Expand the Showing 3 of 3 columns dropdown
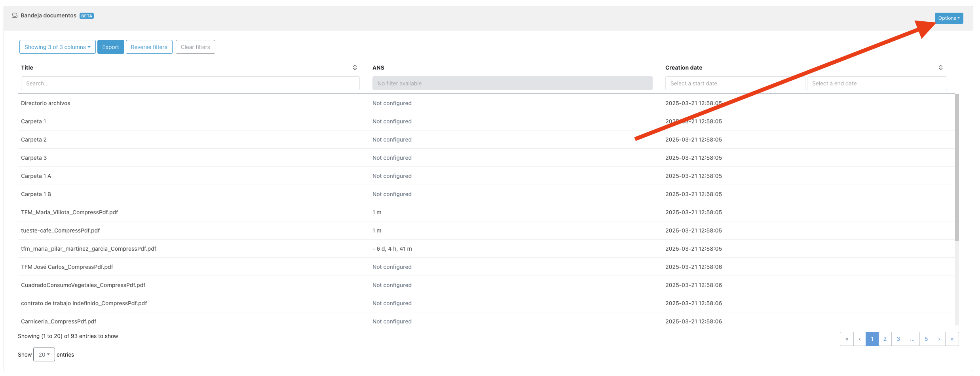980x376 pixels. pyautogui.click(x=57, y=47)
